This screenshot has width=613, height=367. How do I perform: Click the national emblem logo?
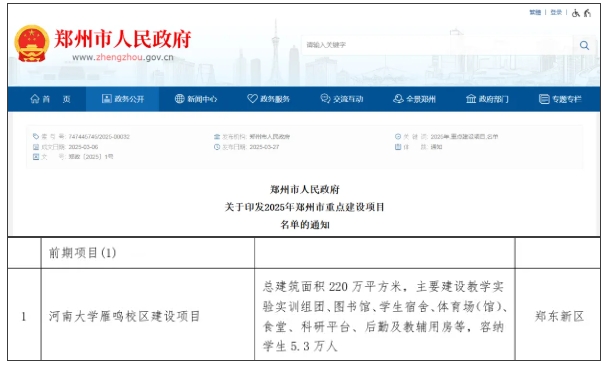[x=32, y=43]
